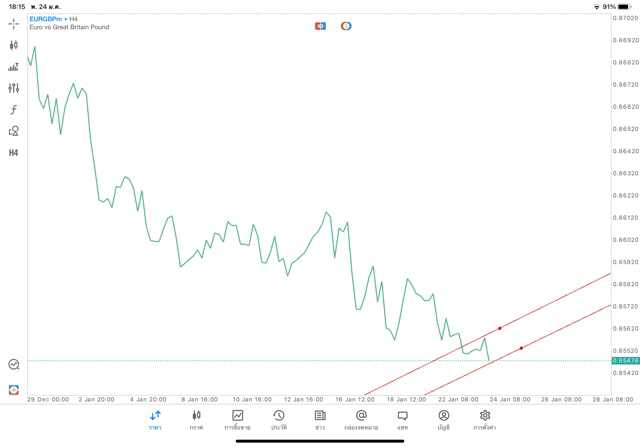
Task: Open the การซื้อขาย (Trade) tab
Action: [237, 420]
